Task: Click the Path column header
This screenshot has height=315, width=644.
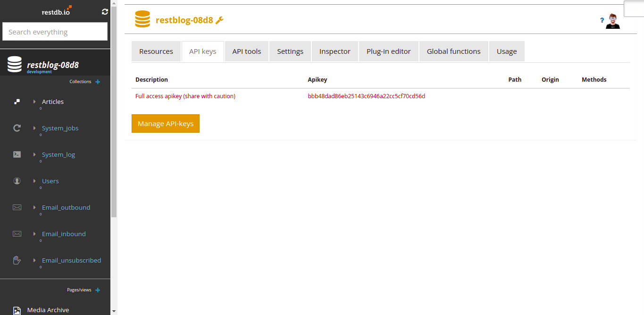Action: [x=515, y=79]
